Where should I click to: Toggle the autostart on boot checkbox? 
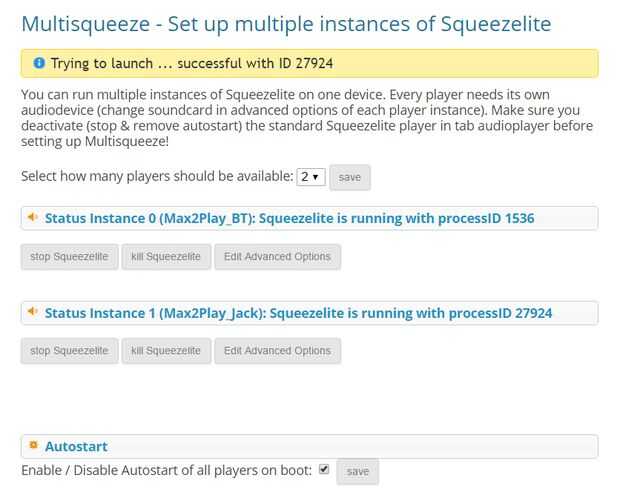click(x=323, y=468)
